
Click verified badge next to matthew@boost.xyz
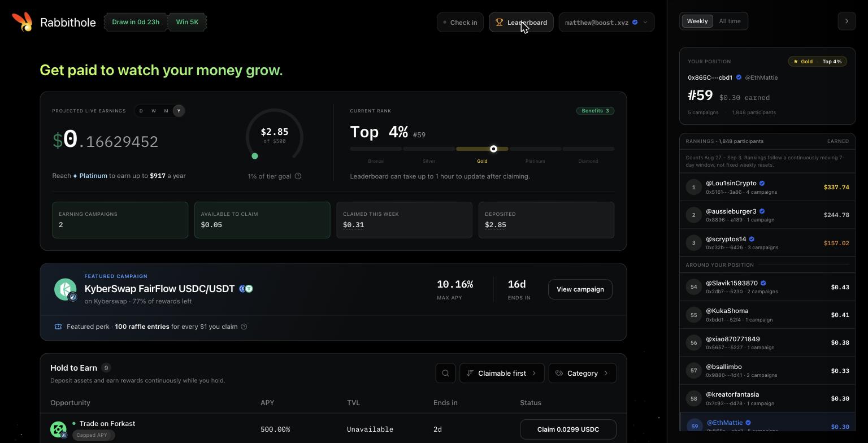point(635,23)
